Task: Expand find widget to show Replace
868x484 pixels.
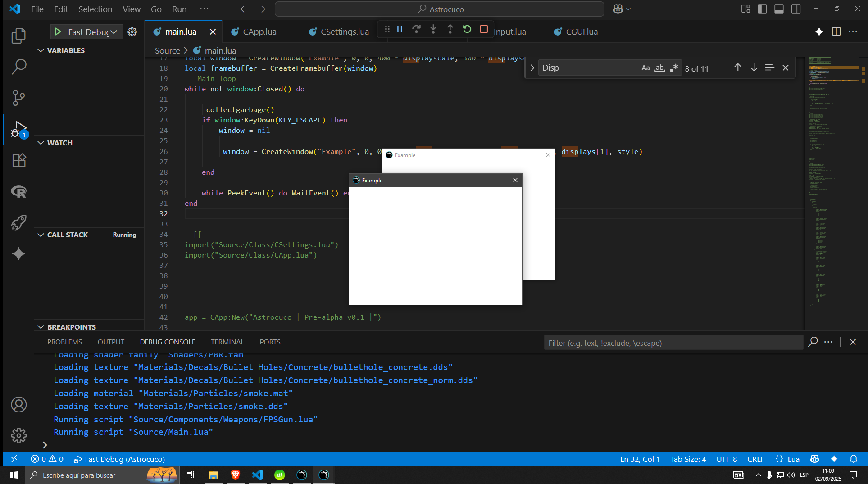Action: tap(532, 68)
